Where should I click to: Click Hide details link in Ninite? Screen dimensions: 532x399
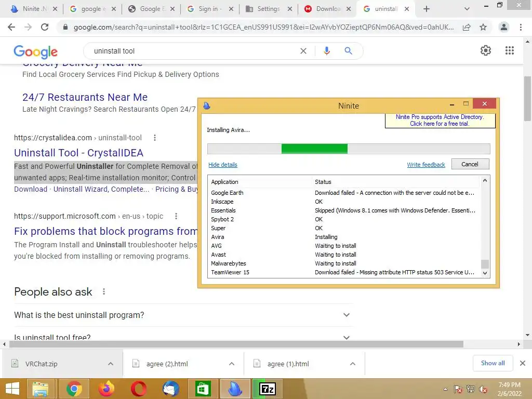222,165
